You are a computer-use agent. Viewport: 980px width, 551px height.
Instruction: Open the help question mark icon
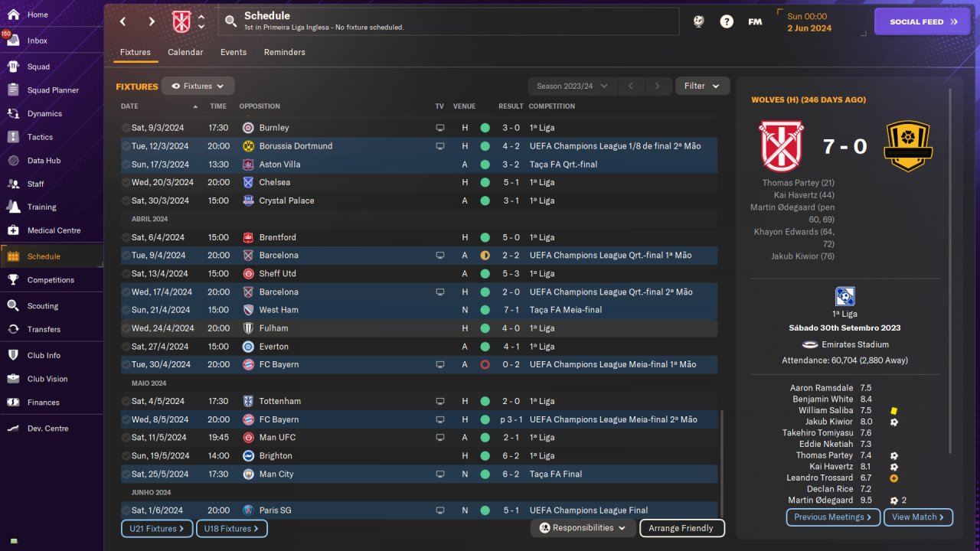click(727, 21)
